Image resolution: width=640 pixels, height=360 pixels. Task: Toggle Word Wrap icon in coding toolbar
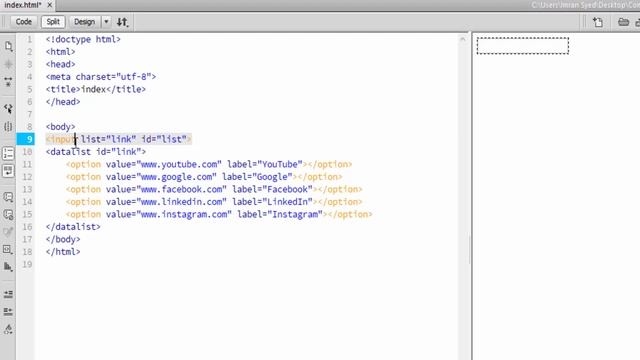(x=8, y=171)
